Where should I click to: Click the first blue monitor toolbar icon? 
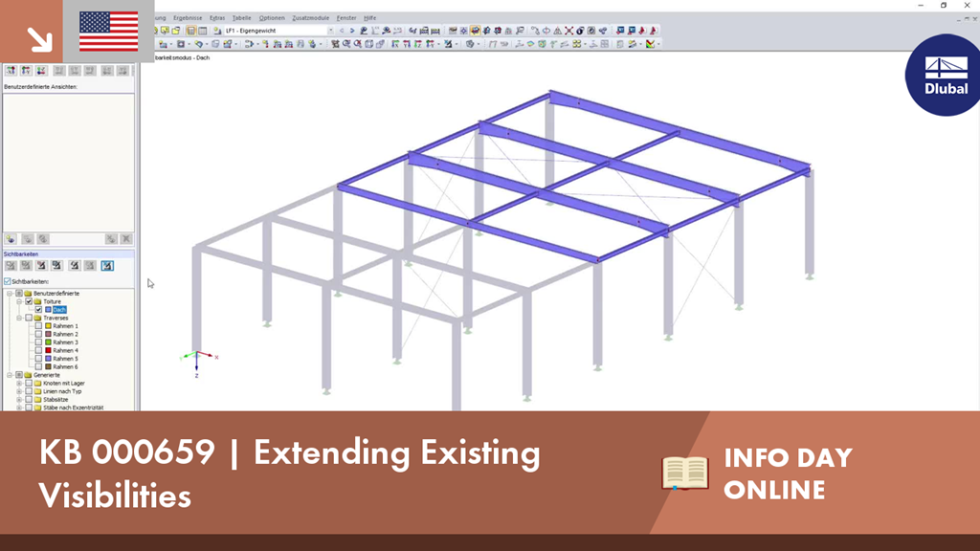(x=620, y=31)
